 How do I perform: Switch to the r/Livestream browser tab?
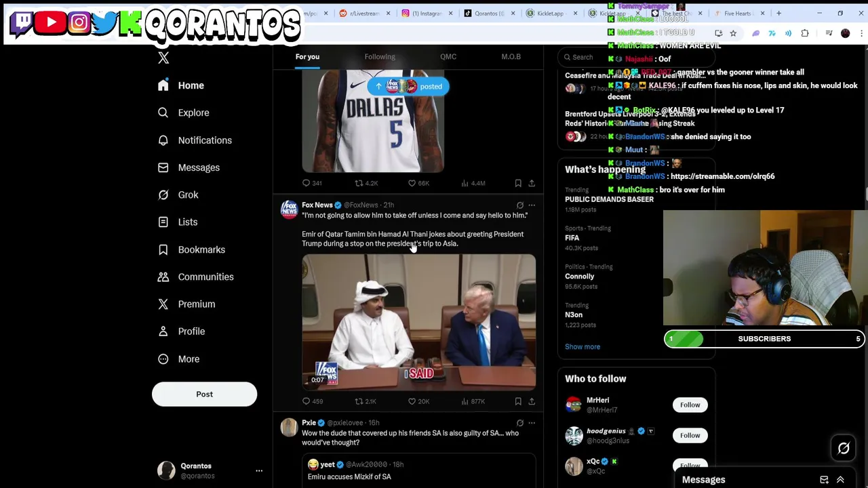pyautogui.click(x=364, y=13)
